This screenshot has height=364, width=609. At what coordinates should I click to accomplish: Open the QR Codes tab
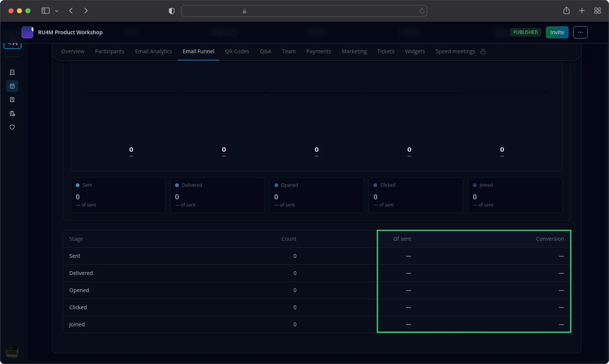click(237, 51)
